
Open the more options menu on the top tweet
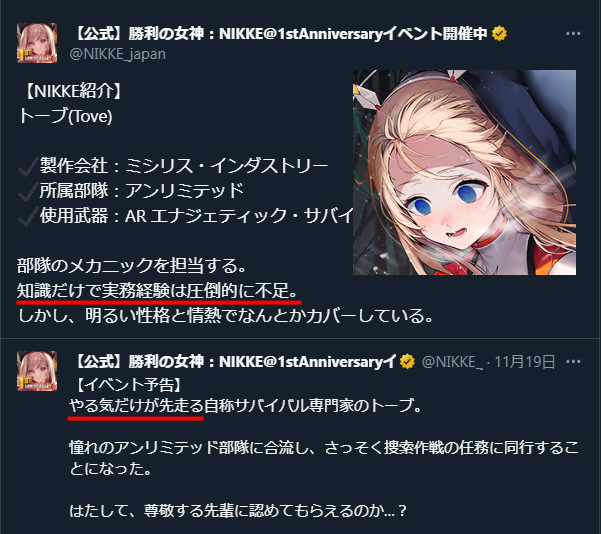pos(573,34)
